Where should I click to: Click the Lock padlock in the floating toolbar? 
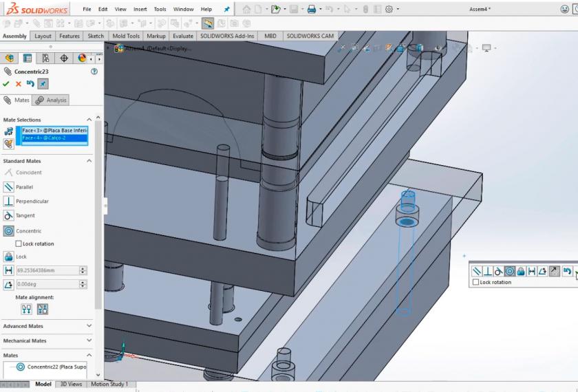tap(521, 272)
